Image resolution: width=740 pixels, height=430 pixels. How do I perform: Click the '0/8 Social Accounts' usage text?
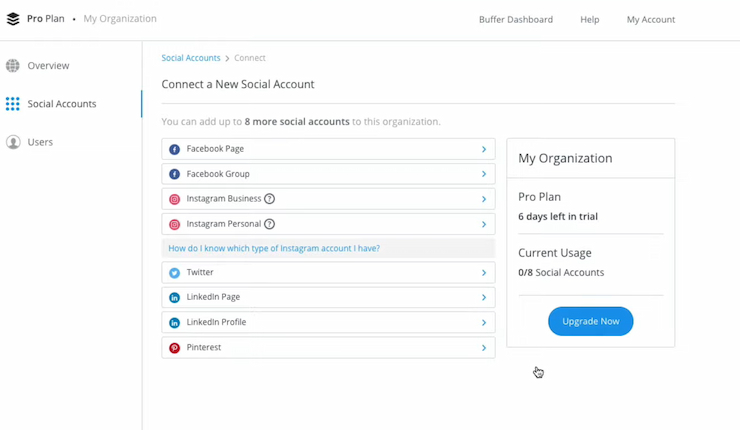[561, 272]
